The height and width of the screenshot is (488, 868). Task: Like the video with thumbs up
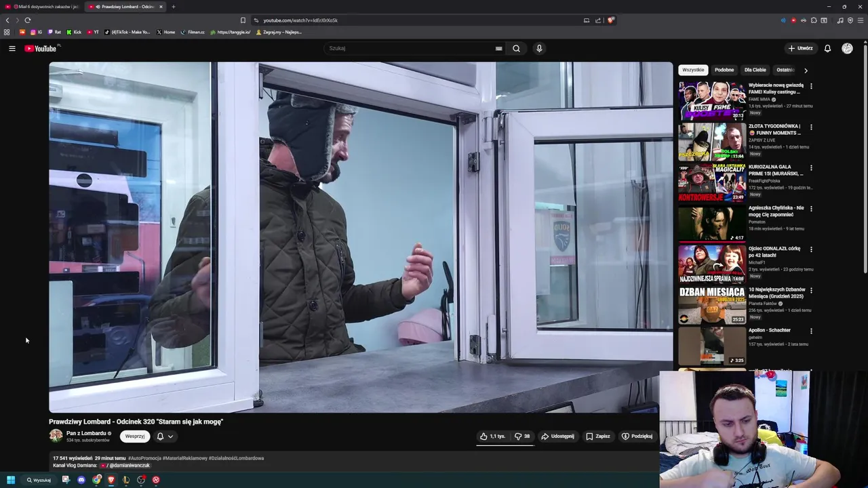(493, 436)
